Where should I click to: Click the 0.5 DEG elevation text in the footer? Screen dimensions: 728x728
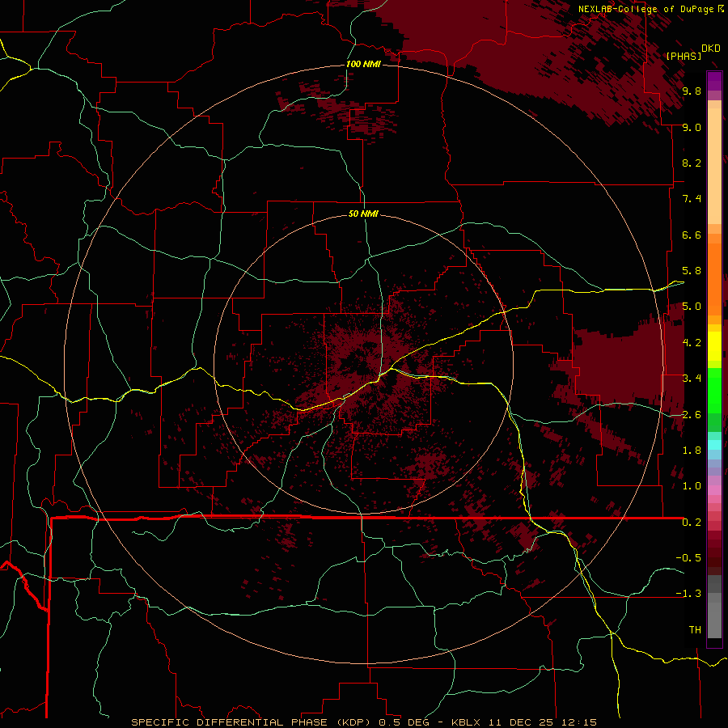[x=405, y=722]
